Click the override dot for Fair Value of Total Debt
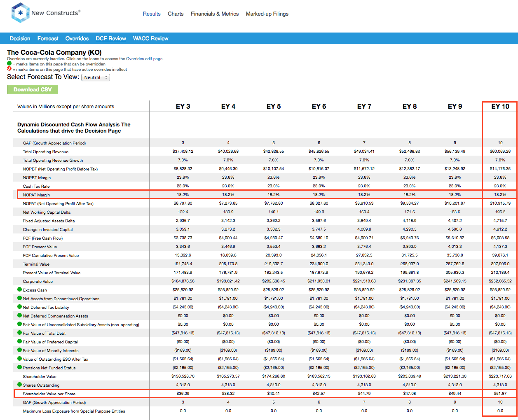 [19, 333]
